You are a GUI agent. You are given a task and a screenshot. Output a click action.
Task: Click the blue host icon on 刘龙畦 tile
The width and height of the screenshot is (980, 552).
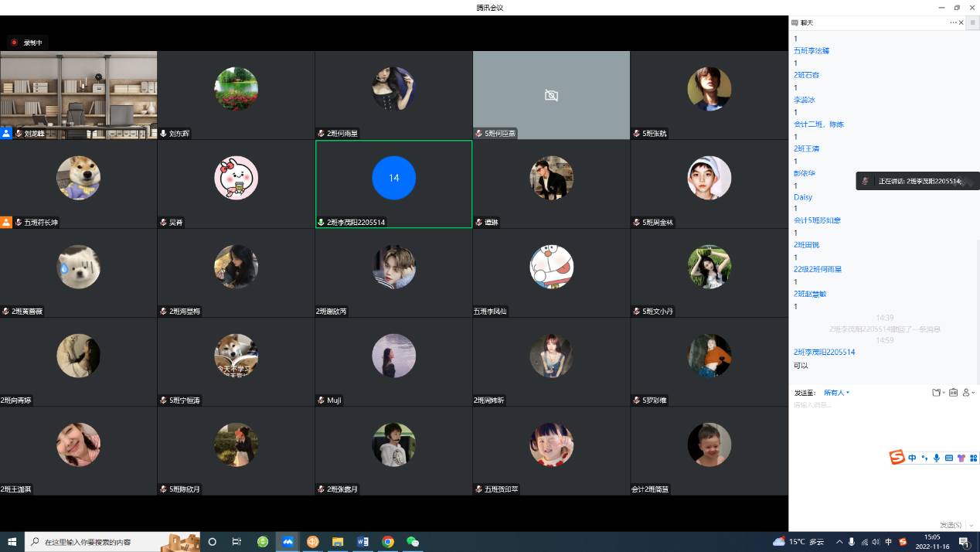(x=6, y=133)
